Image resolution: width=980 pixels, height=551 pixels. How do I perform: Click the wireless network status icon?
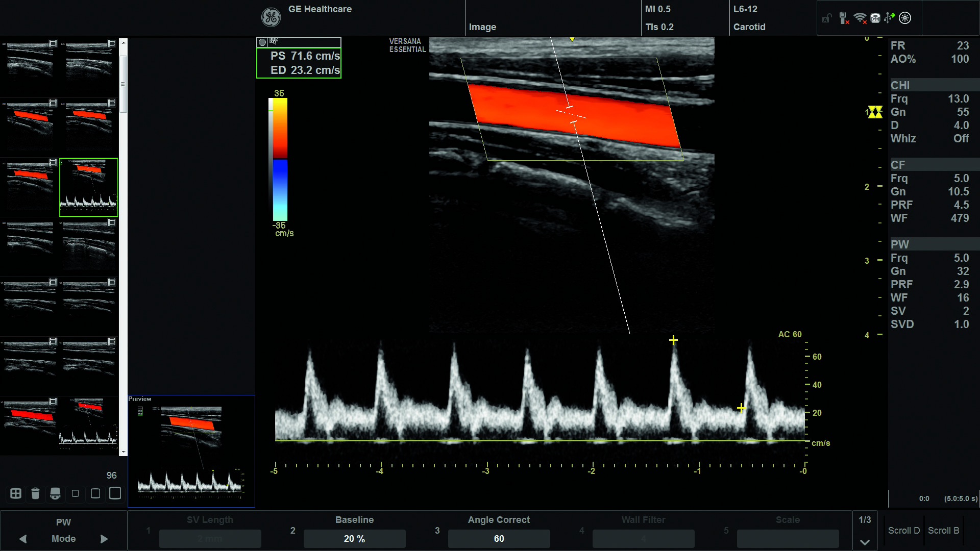[x=860, y=18]
